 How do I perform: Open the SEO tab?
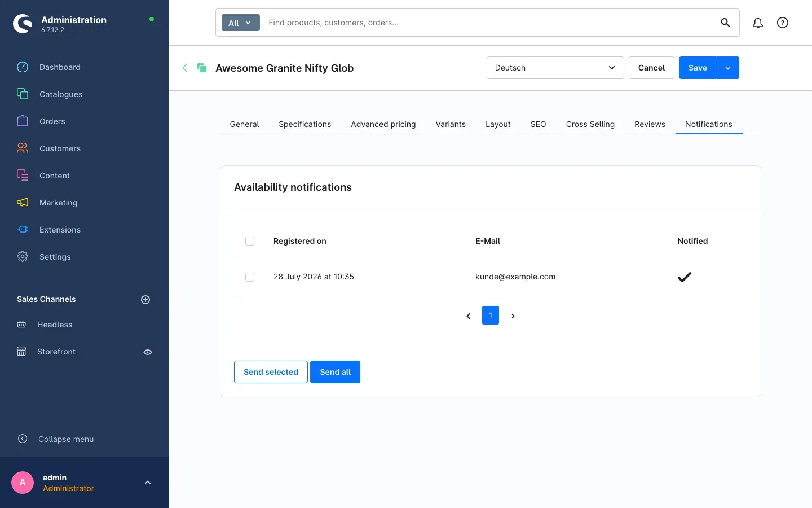538,124
